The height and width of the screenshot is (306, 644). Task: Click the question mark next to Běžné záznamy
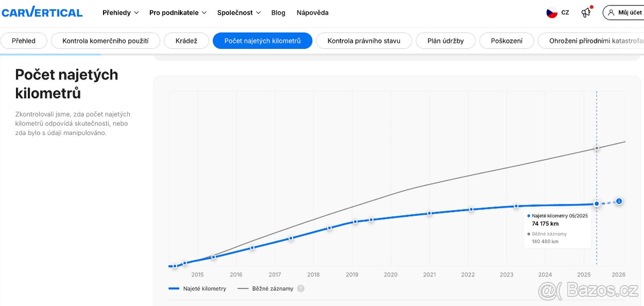click(x=301, y=288)
